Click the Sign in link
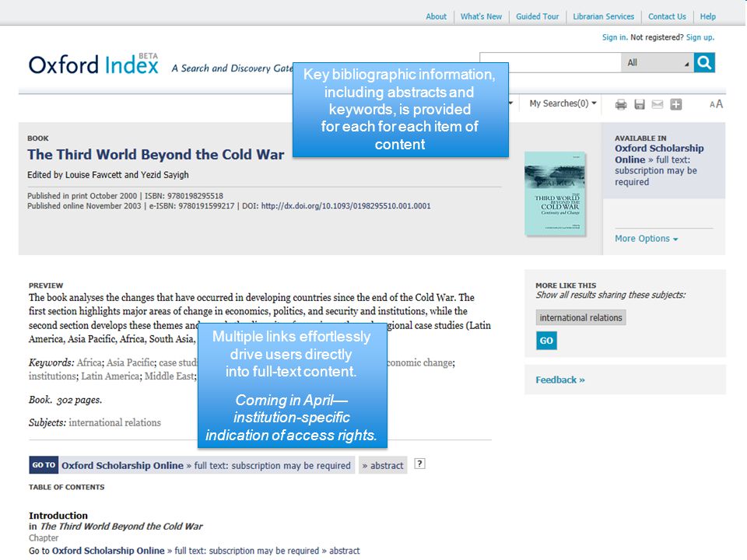Image resolution: width=747 pixels, height=560 pixels. (614, 37)
